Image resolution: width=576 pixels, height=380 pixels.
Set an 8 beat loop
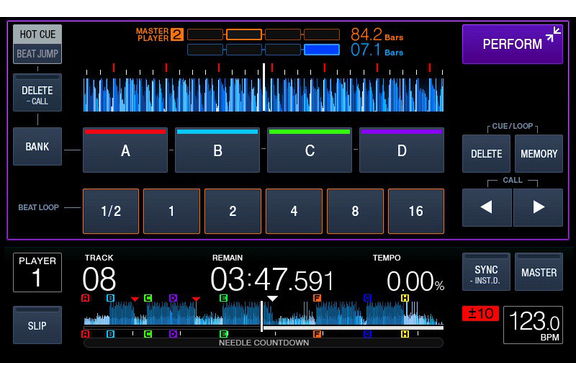tap(355, 211)
